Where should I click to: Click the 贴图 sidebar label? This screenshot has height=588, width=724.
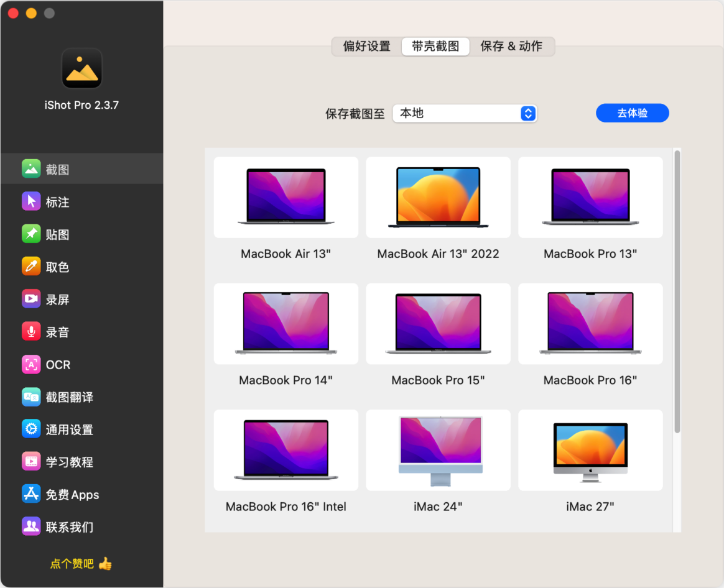pos(57,235)
